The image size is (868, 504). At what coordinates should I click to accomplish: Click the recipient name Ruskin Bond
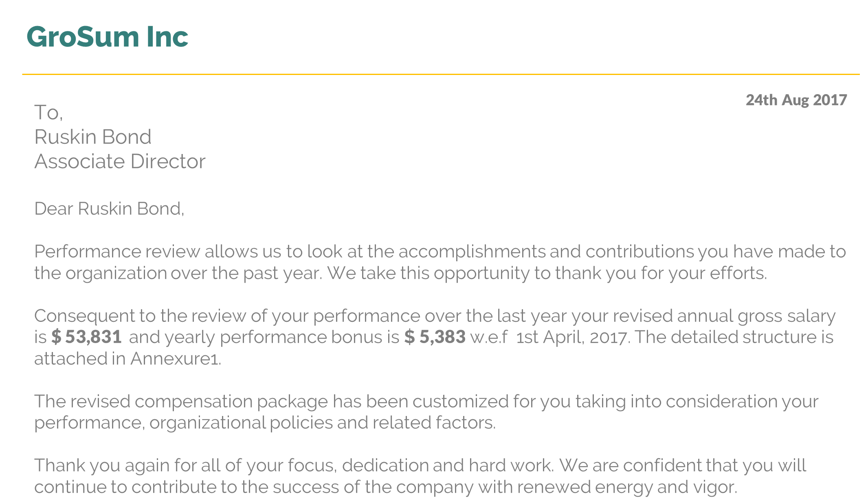[x=93, y=137]
